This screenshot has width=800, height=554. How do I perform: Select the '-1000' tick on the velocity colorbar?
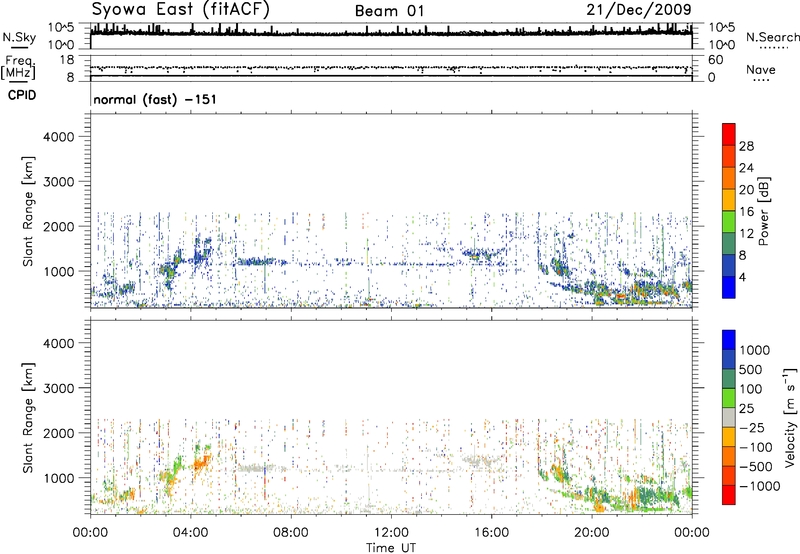tap(760, 486)
